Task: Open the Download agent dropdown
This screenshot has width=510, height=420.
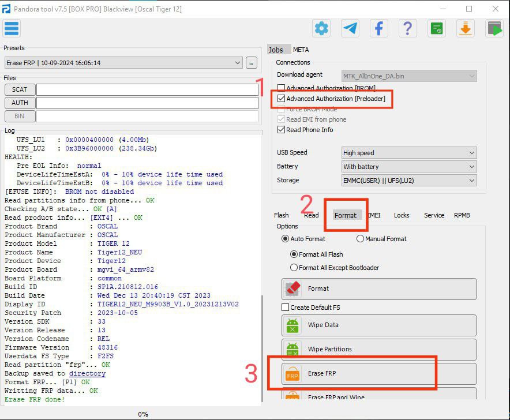Action: point(409,76)
